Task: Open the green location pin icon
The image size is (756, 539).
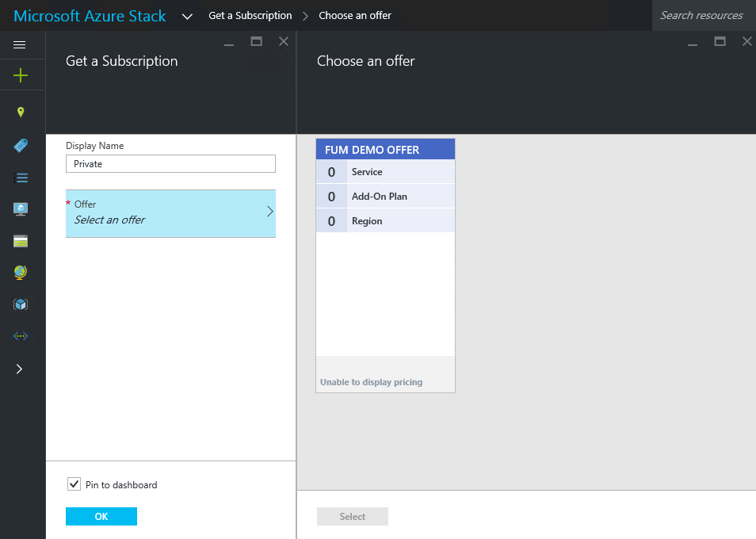Action: click(x=21, y=113)
